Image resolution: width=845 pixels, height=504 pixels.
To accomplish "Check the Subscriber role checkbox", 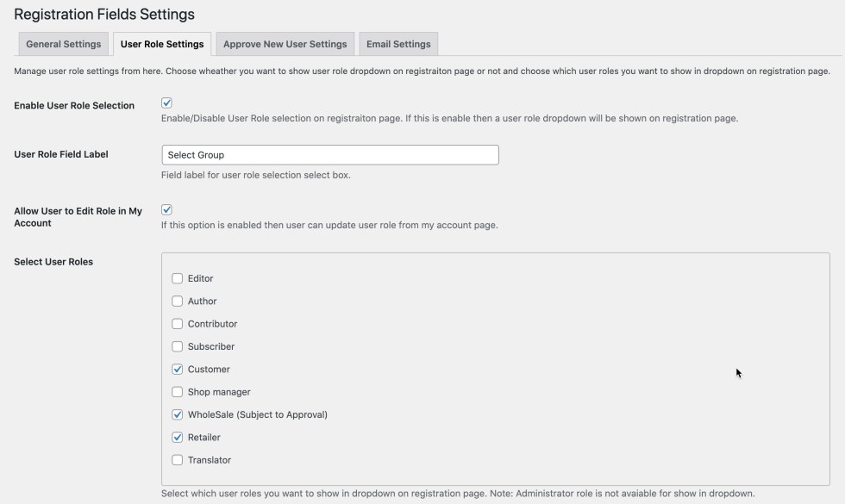I will tap(178, 346).
